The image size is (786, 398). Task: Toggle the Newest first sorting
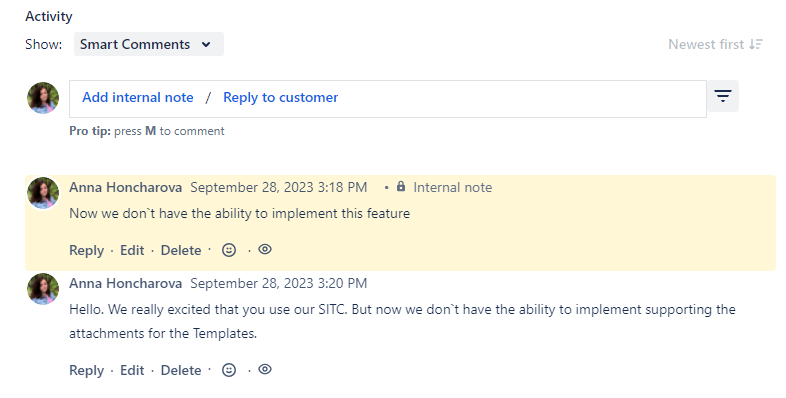point(715,44)
